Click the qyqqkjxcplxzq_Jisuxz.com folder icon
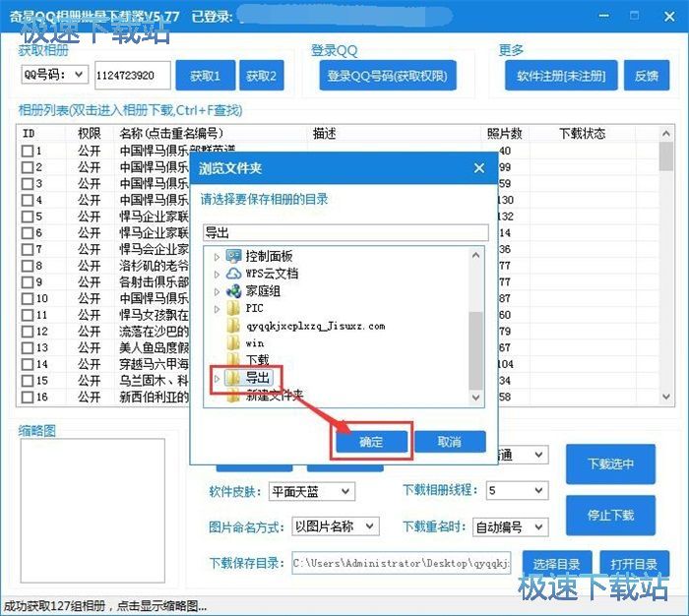 tap(233, 326)
